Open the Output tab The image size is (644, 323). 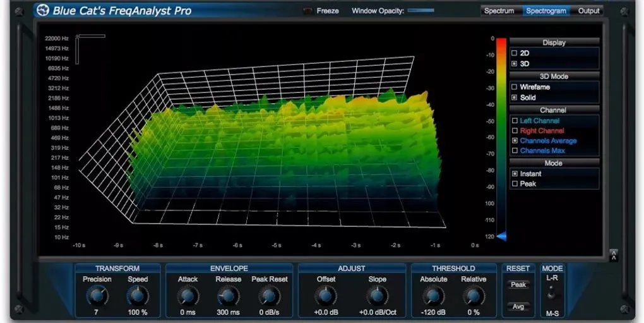coord(588,11)
